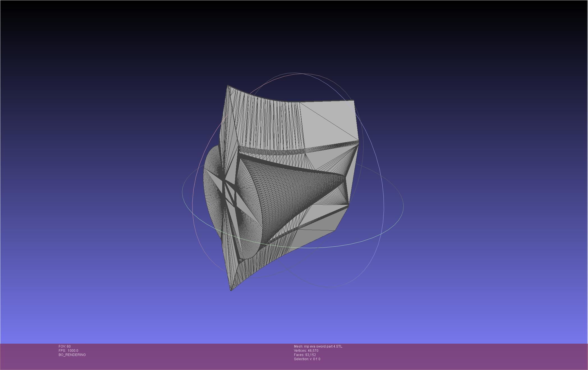Click the FPS 1000.0 text
The width and height of the screenshot is (588, 370).
(68, 351)
